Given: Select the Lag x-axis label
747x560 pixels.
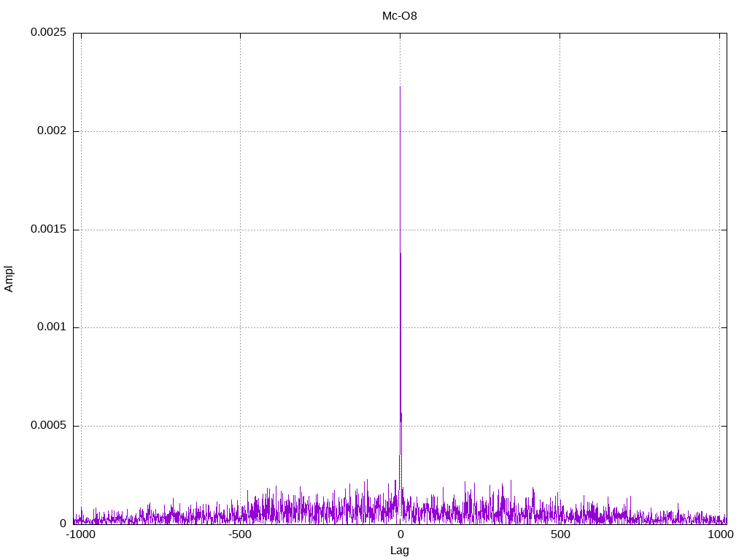Looking at the screenshot, I should (400, 551).
